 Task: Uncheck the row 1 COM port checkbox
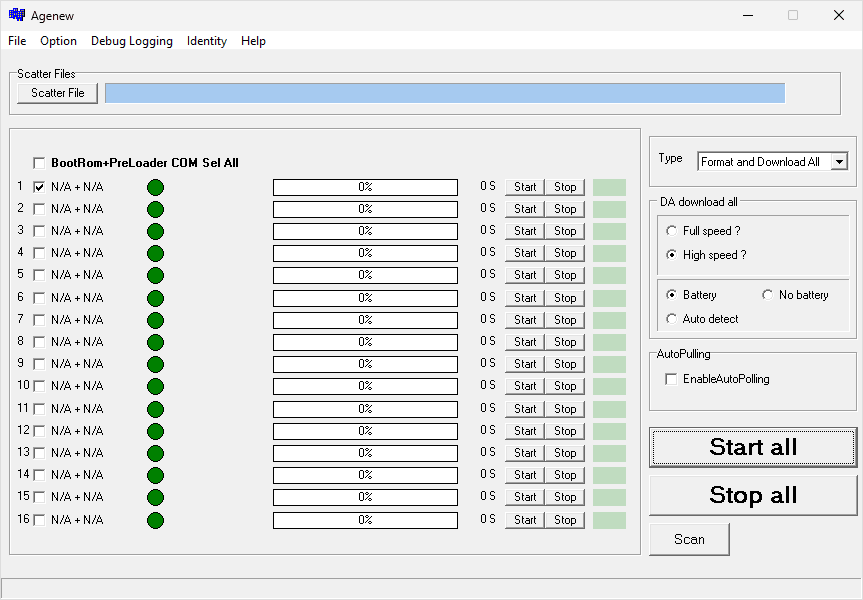(x=39, y=187)
